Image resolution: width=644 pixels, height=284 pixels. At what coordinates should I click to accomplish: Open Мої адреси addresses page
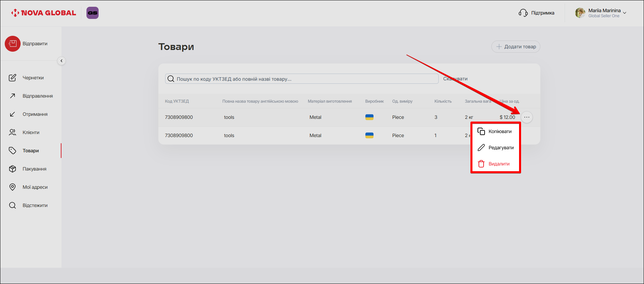pyautogui.click(x=35, y=187)
